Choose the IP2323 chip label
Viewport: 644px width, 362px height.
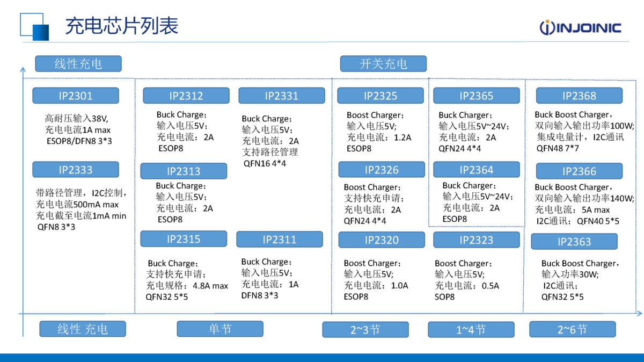click(x=476, y=240)
